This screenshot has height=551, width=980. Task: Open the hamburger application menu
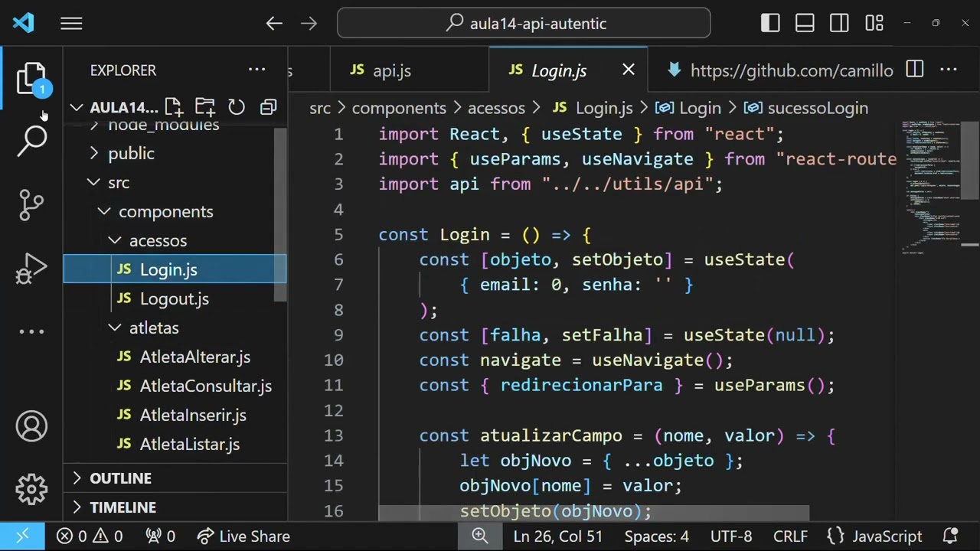(71, 24)
